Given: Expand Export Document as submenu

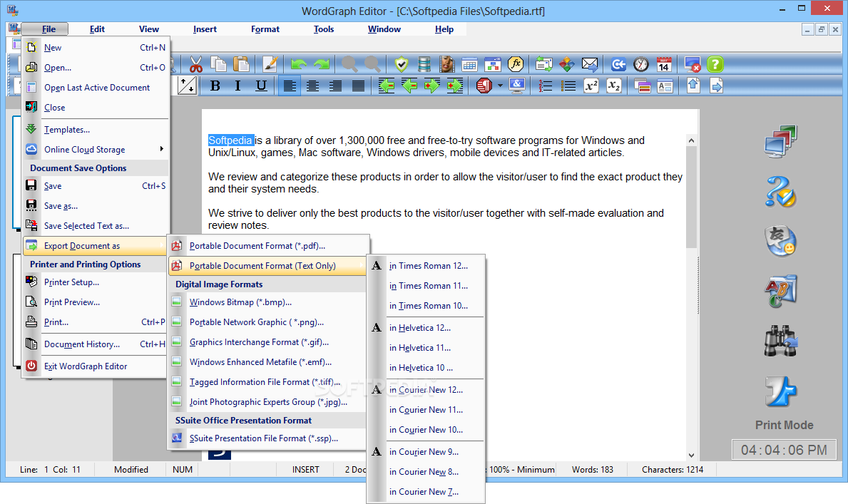Looking at the screenshot, I should pos(96,245).
